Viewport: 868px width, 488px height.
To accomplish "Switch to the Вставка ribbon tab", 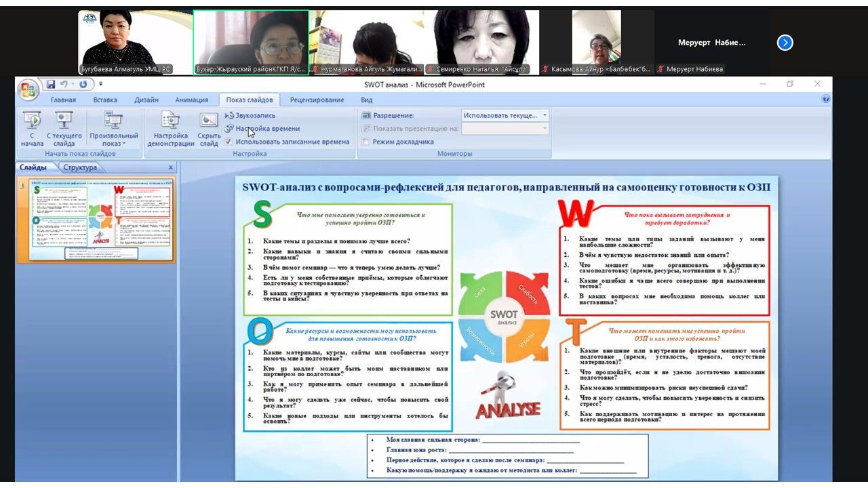I will coord(105,100).
